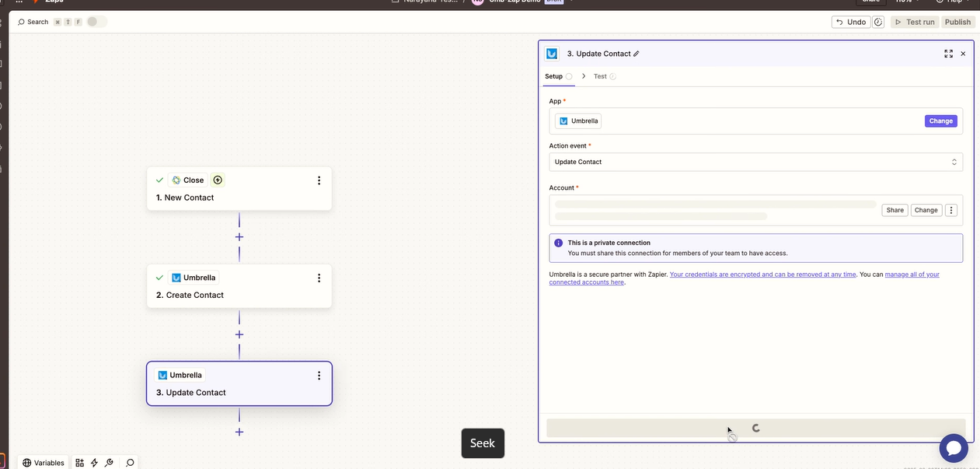Viewport: 980px width, 469px height.
Task: Select step 2 Create Contact card
Action: 239,286
